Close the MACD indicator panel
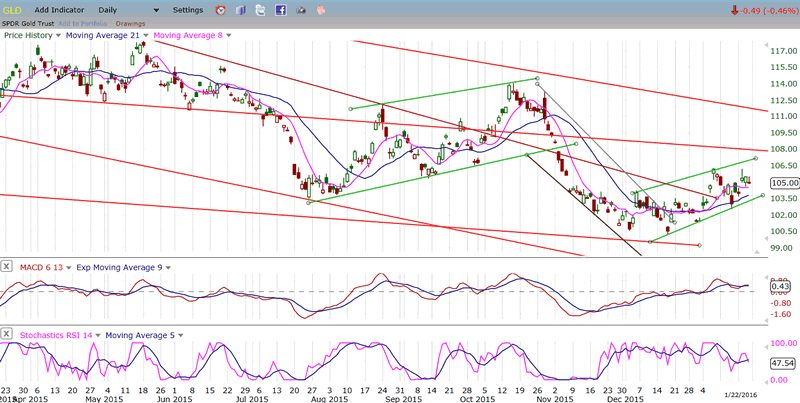800x403 pixels. pyautogui.click(x=7, y=267)
